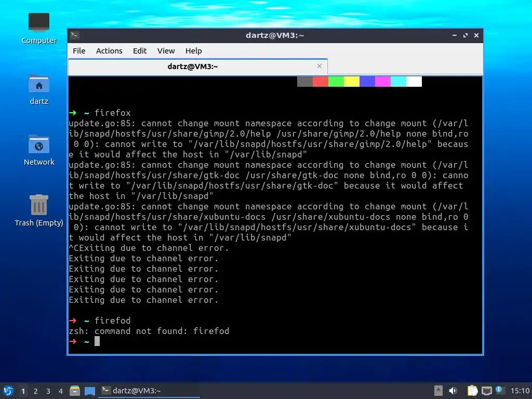Click the 'firefod' command text
Image resolution: width=532 pixels, height=399 pixels.
click(x=113, y=321)
